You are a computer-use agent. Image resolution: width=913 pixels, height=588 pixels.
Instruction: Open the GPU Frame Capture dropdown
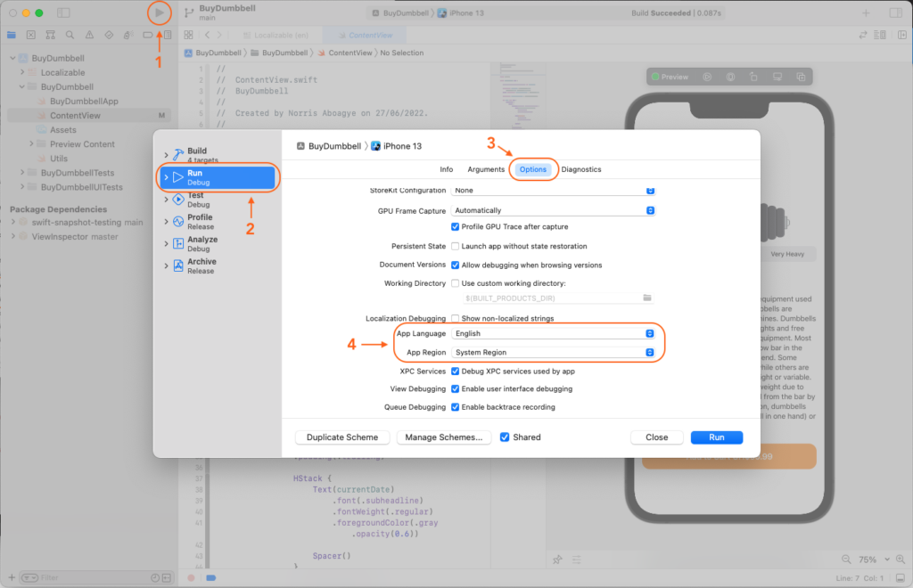coord(553,210)
